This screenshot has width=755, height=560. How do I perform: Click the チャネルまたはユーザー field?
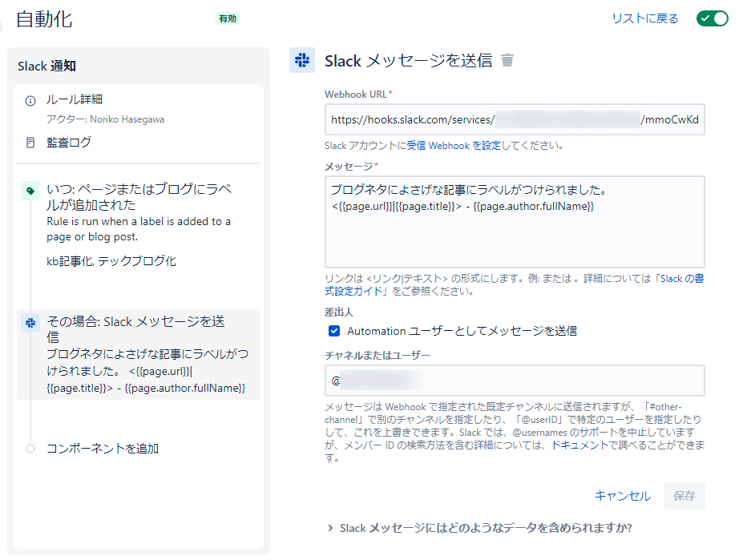tap(515, 381)
